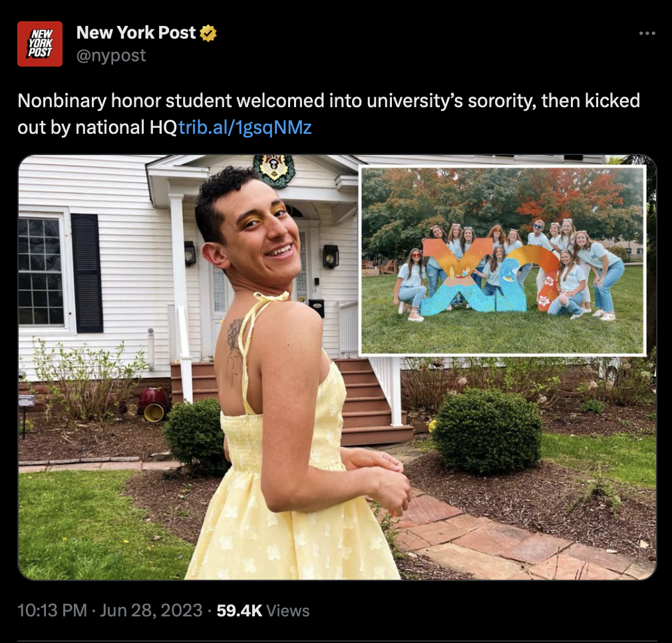
Task: Click the Views label
Action: coord(287,610)
